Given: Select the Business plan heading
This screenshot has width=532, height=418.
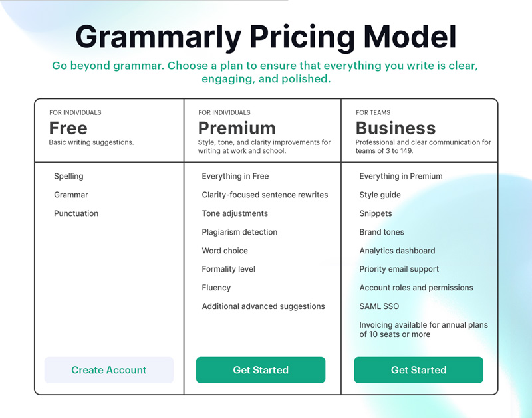Looking at the screenshot, I should [396, 128].
